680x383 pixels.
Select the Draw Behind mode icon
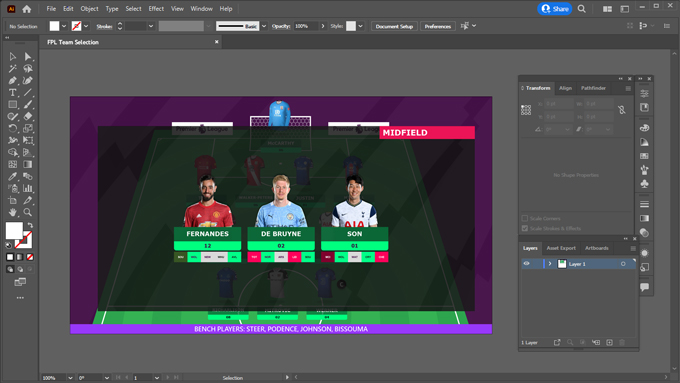pos(20,269)
